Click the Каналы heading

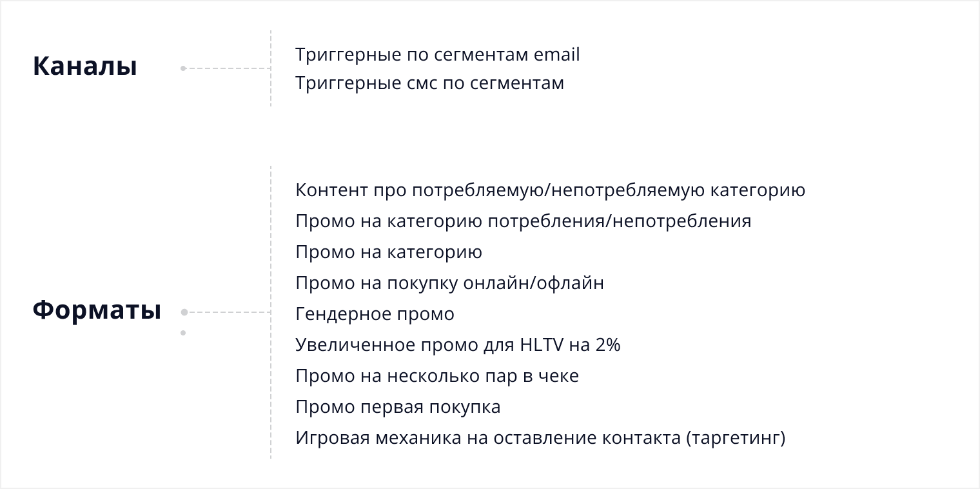pyautogui.click(x=85, y=66)
